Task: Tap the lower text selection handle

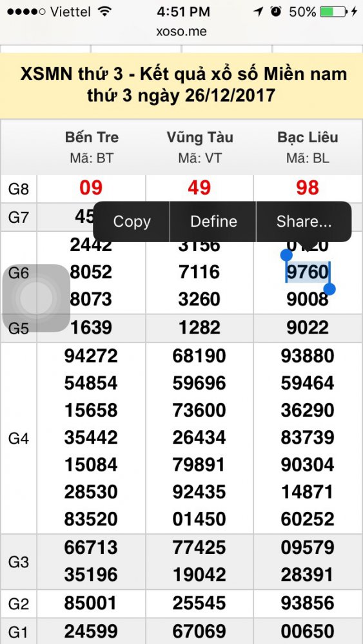Action: [329, 289]
